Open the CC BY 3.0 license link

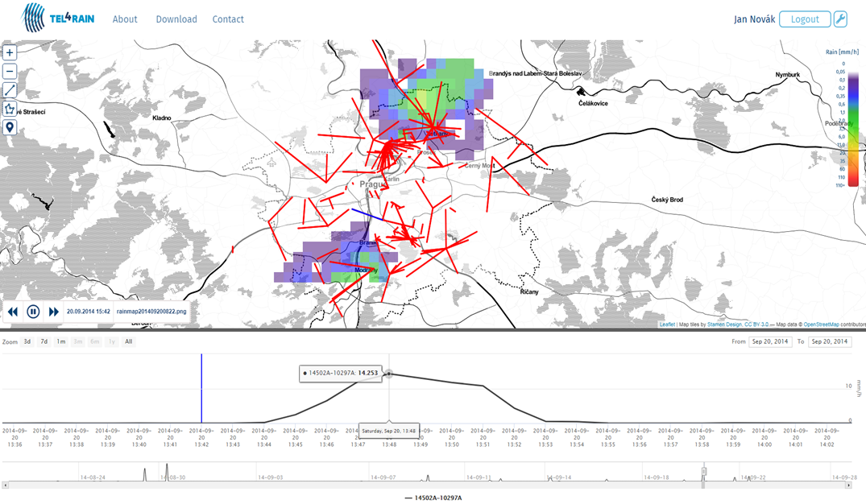756,324
